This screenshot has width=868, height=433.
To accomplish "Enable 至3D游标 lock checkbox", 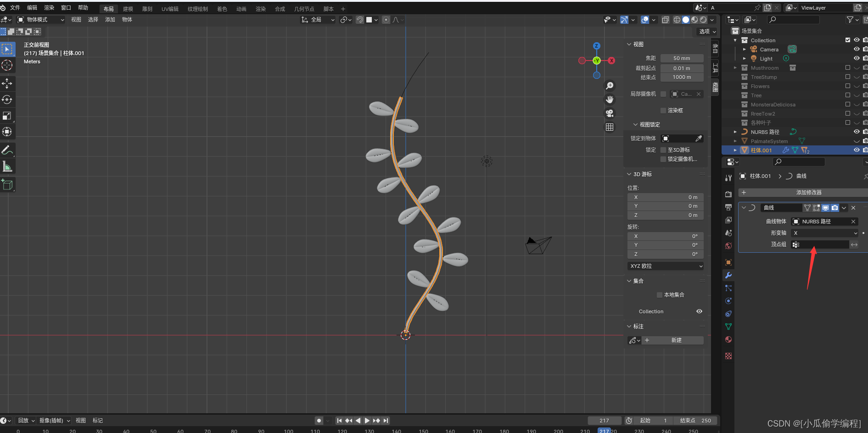I will click(663, 150).
